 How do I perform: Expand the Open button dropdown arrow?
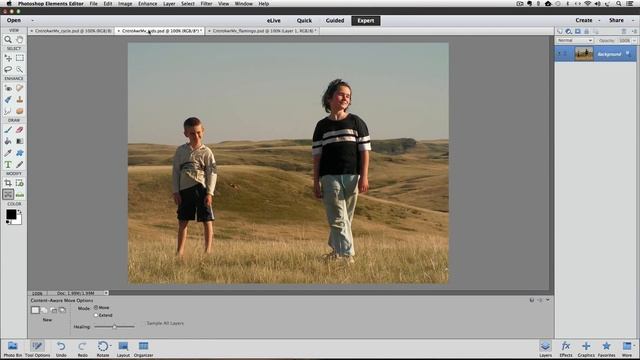coord(33,20)
